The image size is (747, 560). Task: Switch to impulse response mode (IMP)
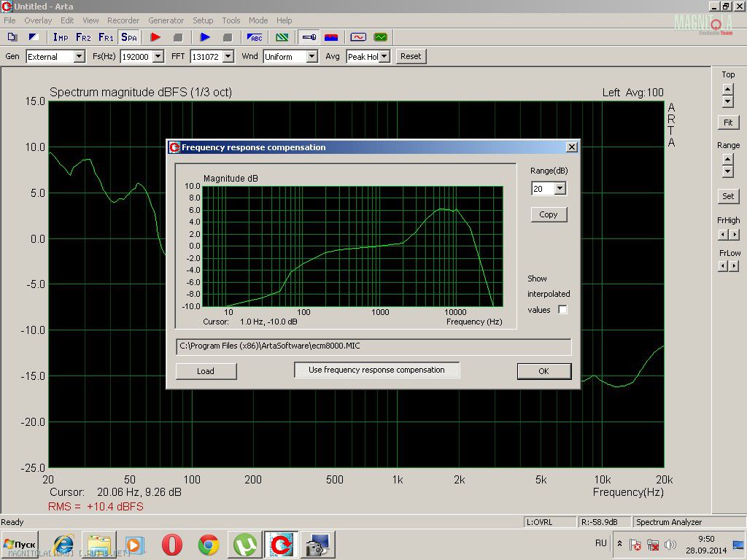(x=60, y=37)
